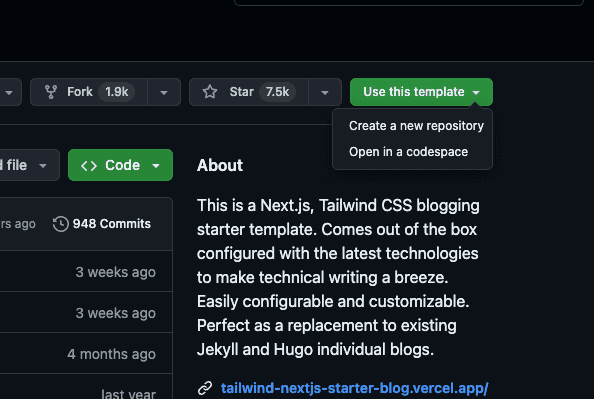Image resolution: width=594 pixels, height=399 pixels.
Task: Click the code brackets icon on Code button
Action: [89, 166]
